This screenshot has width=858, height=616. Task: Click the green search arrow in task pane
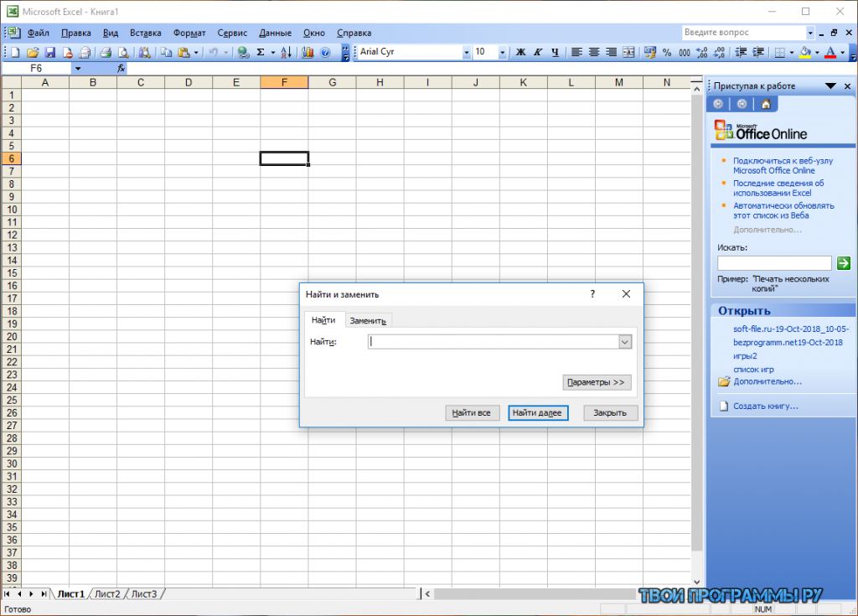pyautogui.click(x=843, y=263)
